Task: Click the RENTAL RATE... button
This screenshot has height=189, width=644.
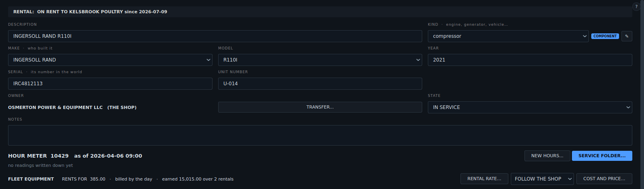Action: point(484,179)
